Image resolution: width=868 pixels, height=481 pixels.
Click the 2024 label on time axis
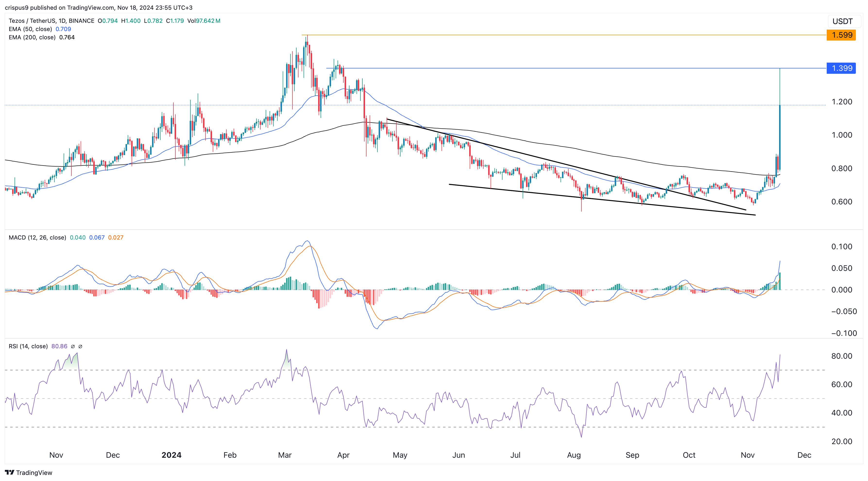[x=171, y=455]
